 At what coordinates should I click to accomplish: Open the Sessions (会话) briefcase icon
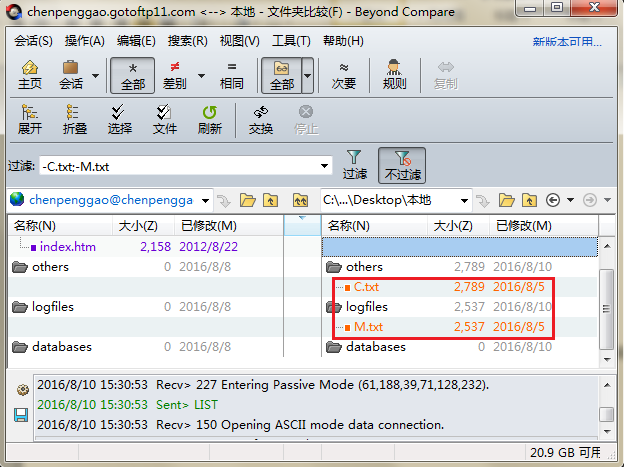pos(71,75)
